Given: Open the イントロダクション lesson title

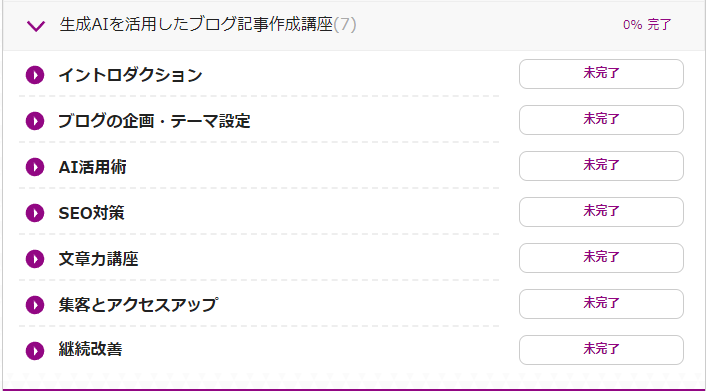Looking at the screenshot, I should (130, 75).
